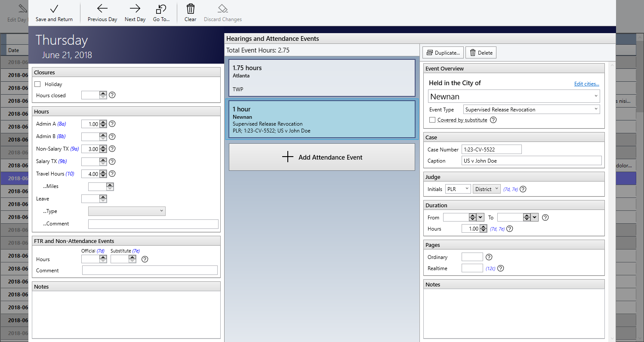Open Duration From time dropdown arrow
Image resolution: width=644 pixels, height=342 pixels.
click(481, 218)
